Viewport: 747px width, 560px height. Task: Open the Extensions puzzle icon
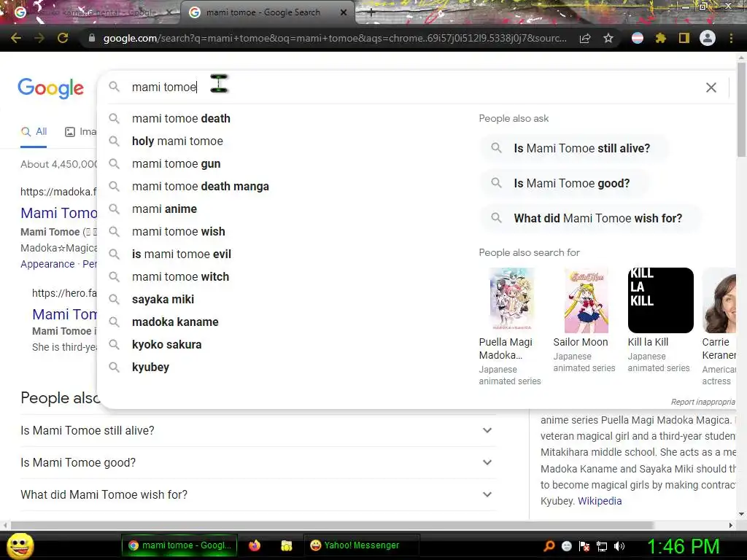point(660,38)
